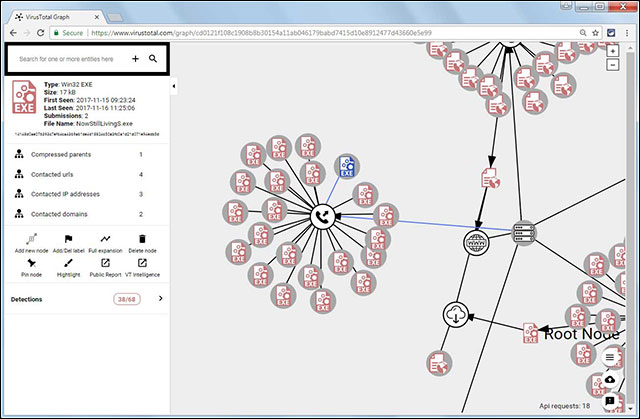Click the zoom magnifier in address bar
Viewport: 640px width, 419px height.
(583, 33)
